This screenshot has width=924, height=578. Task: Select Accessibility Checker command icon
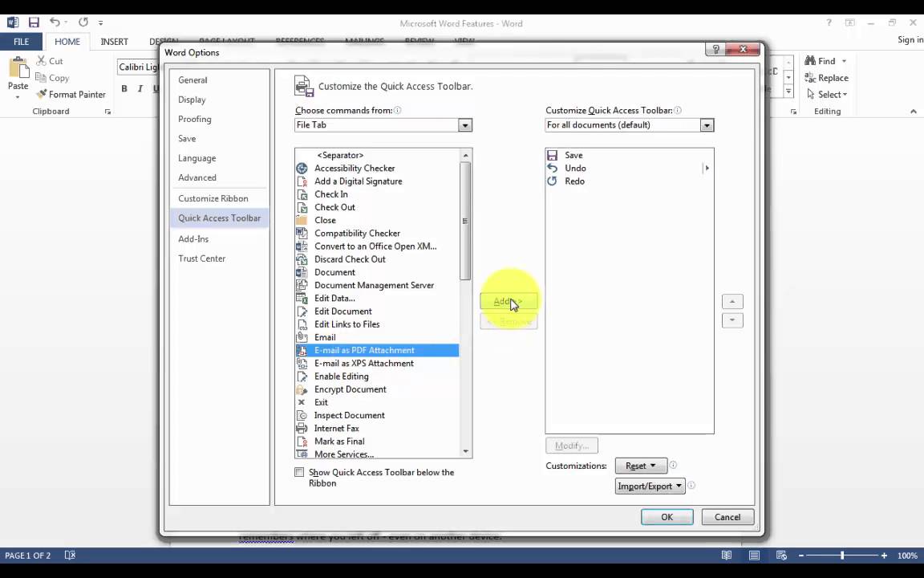tap(302, 168)
